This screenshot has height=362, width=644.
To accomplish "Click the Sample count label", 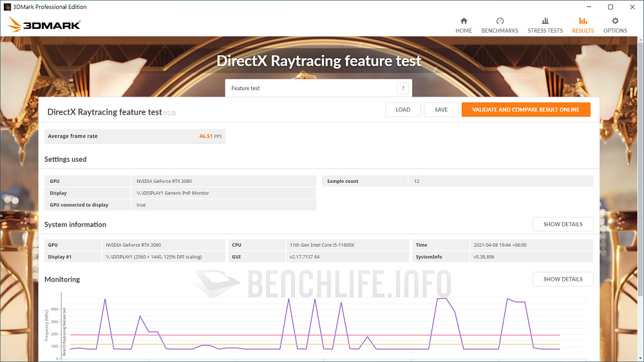I will (x=343, y=181).
